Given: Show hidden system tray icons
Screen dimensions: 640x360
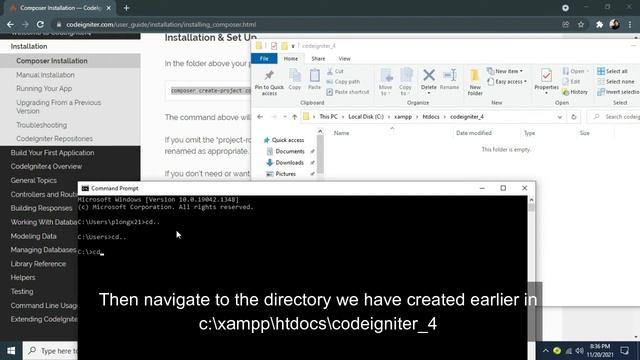Looking at the screenshot, I should 546,351.
